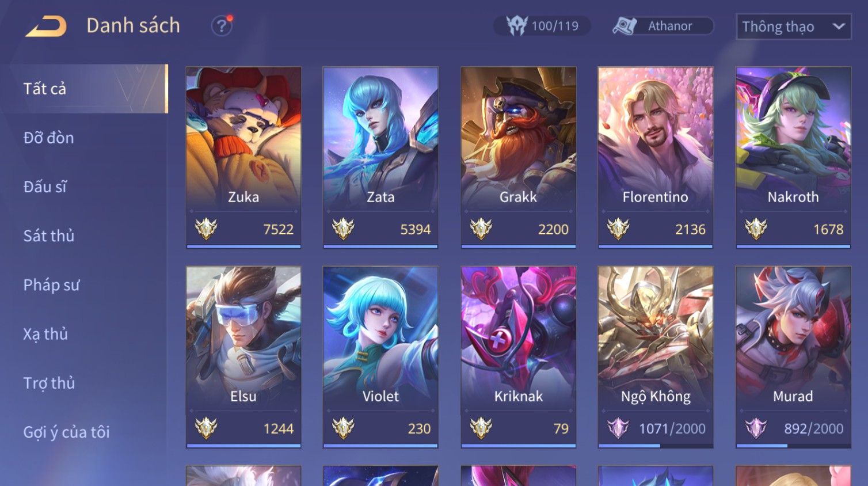This screenshot has height=486, width=868.
Task: Open the Athanor scroll icon
Action: click(625, 26)
